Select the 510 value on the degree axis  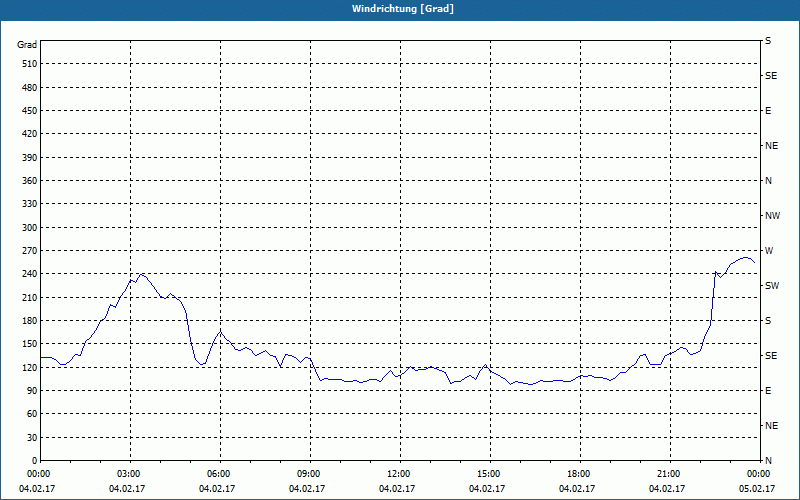pos(30,64)
